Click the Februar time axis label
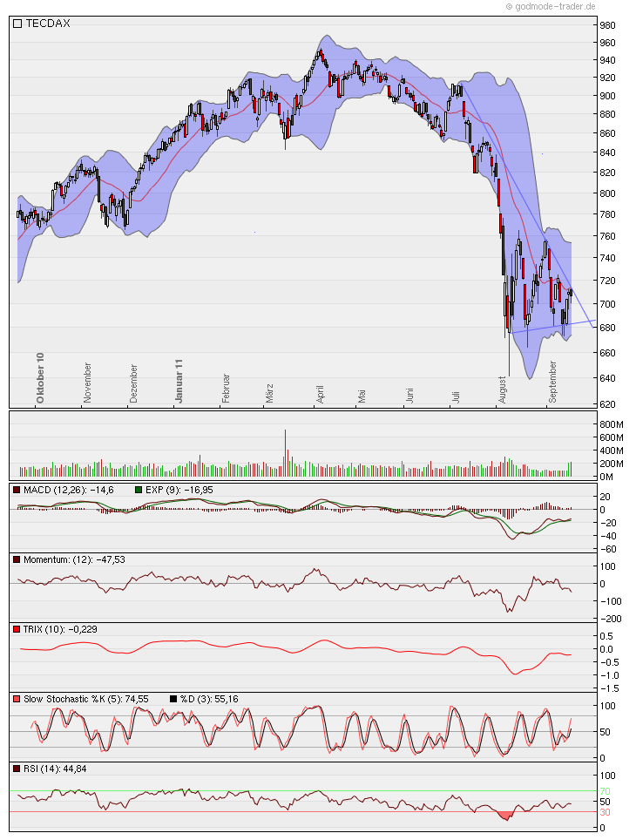The image size is (636, 840). [226, 389]
